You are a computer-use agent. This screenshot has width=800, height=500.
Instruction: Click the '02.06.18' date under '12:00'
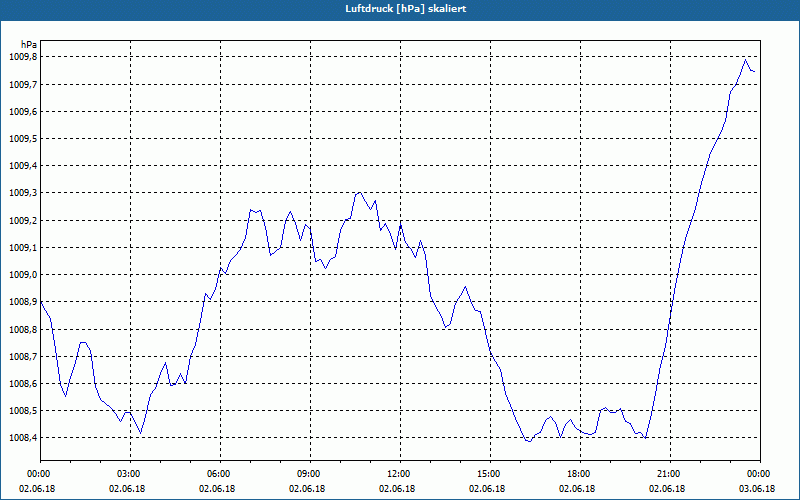click(x=397, y=488)
